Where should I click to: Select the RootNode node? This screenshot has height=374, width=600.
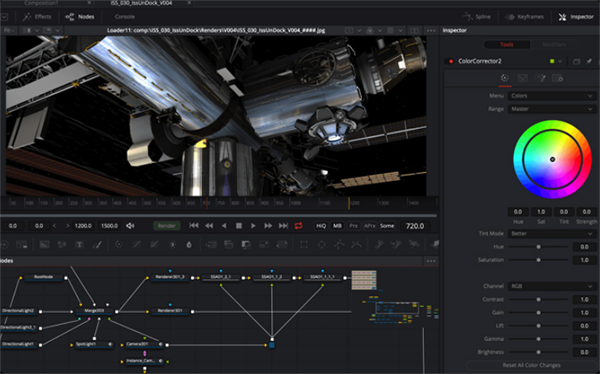[x=43, y=277]
